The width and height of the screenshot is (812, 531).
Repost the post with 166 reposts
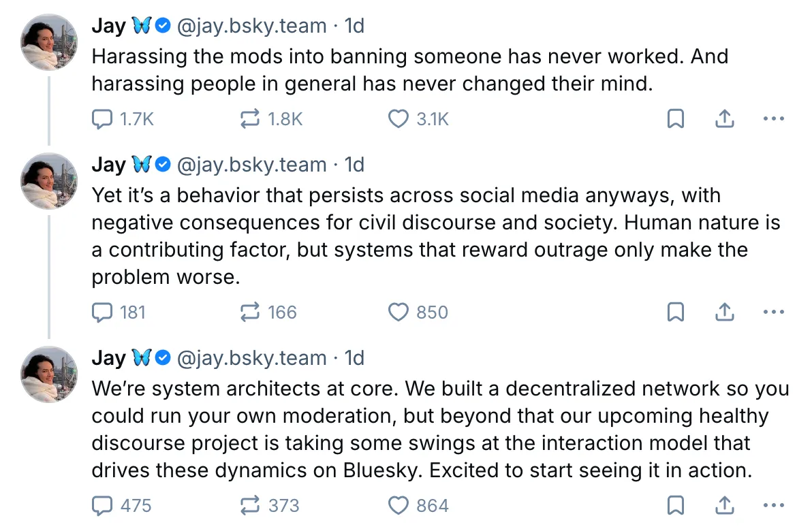[x=251, y=312]
